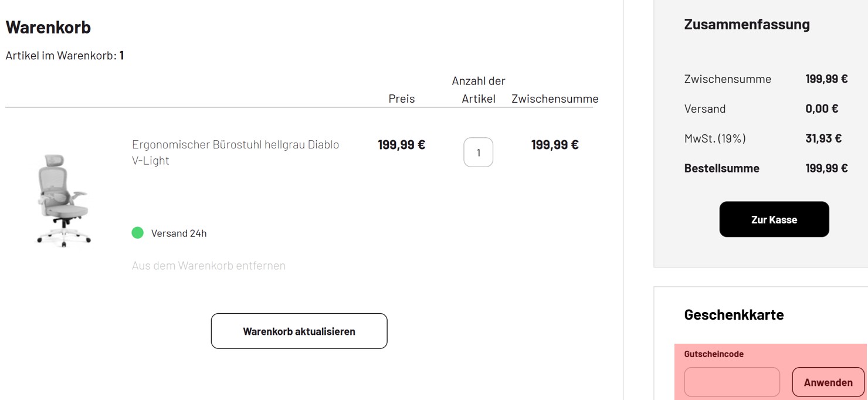
Task: Click the Anzahl der Artikel column header
Action: [x=479, y=89]
